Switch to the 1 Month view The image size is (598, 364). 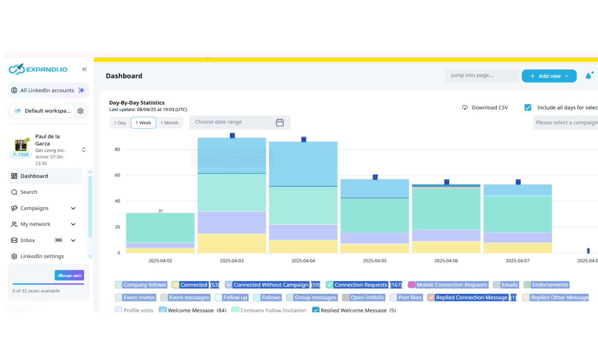169,123
